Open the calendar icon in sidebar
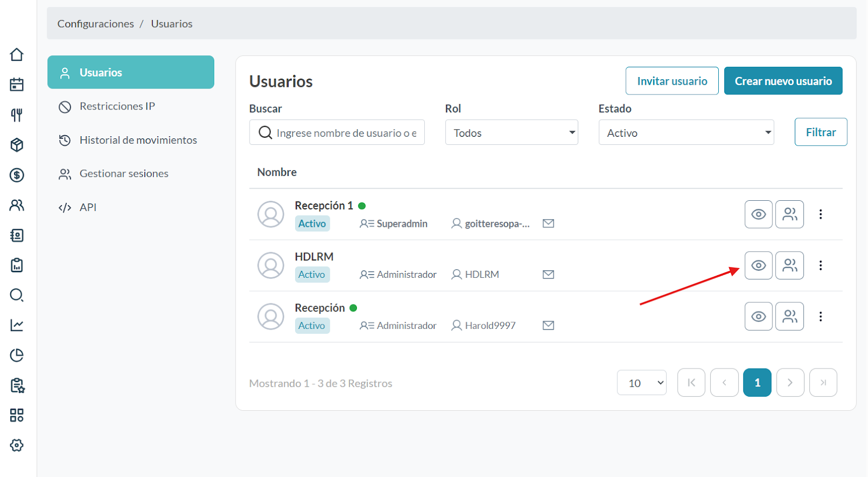Image resolution: width=868 pixels, height=477 pixels. click(17, 85)
